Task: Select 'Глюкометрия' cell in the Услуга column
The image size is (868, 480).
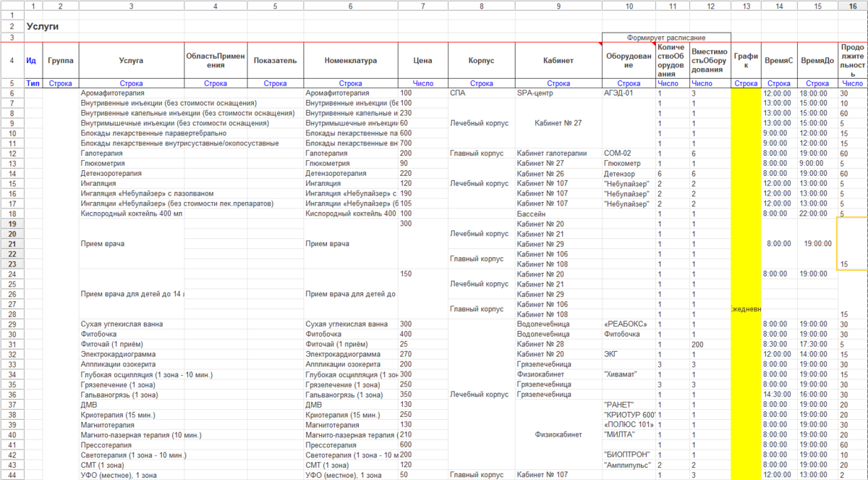Action: (x=131, y=164)
